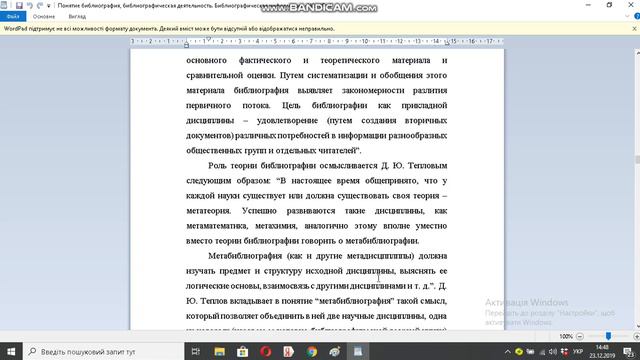This screenshot has width=640, height=360.
Task: Click the word "Метабиблиография" starting the paragraph
Action: coord(245,256)
